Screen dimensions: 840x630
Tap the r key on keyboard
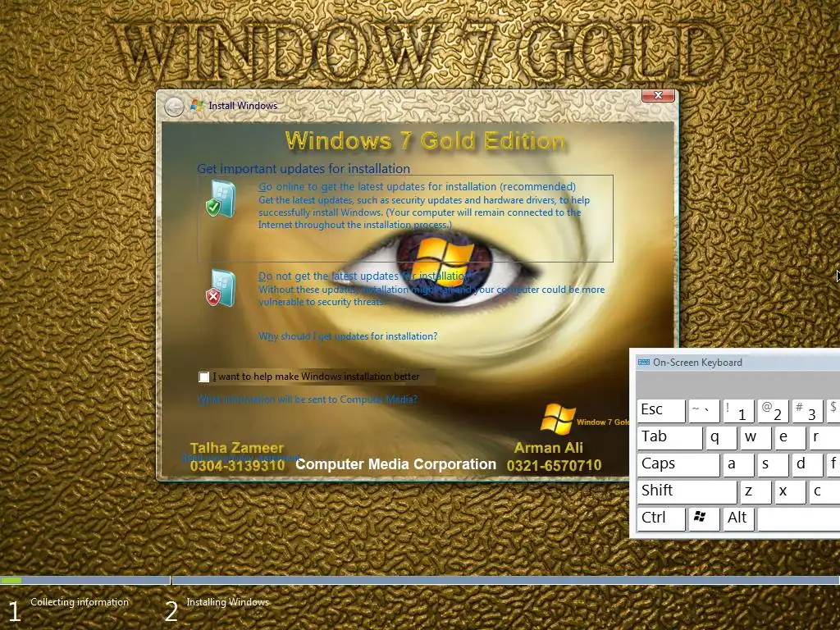(x=824, y=437)
